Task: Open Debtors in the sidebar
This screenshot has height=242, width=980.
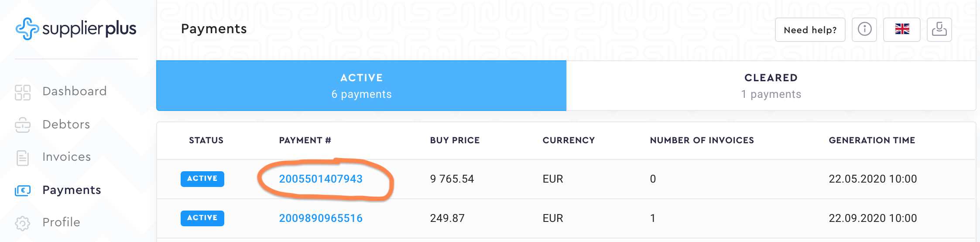Action: pos(66,124)
